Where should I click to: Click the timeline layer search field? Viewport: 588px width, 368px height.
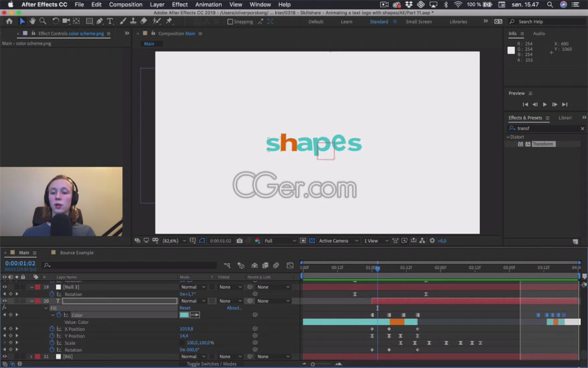(130, 265)
